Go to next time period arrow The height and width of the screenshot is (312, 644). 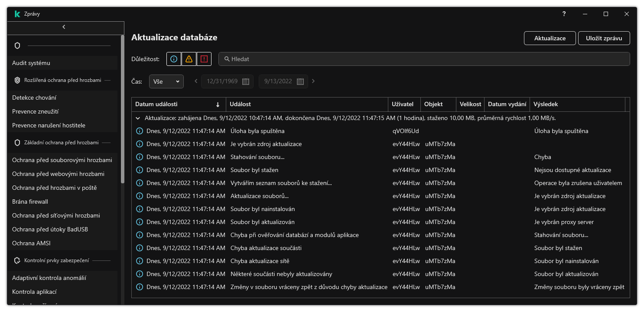[x=313, y=81]
